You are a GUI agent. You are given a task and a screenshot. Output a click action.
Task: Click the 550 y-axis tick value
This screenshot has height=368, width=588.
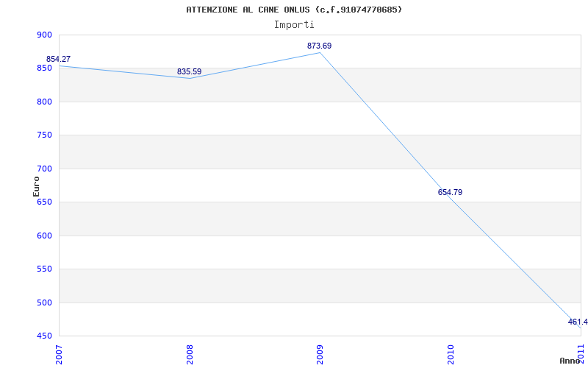(x=44, y=269)
